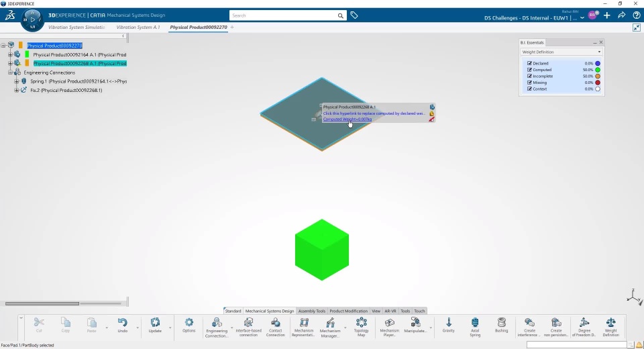Expand the Fix.2 tree node
This screenshot has width=644, height=349.
tap(16, 90)
